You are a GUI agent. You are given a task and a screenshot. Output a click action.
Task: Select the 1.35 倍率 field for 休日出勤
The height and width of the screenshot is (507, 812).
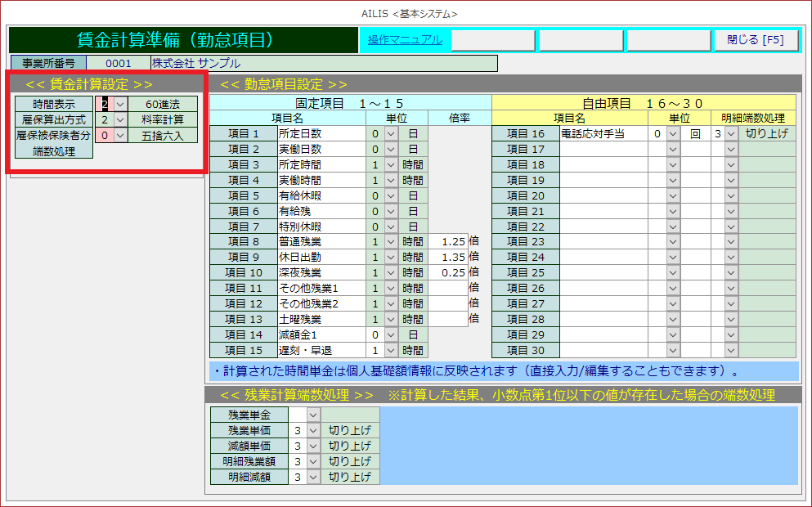448,258
